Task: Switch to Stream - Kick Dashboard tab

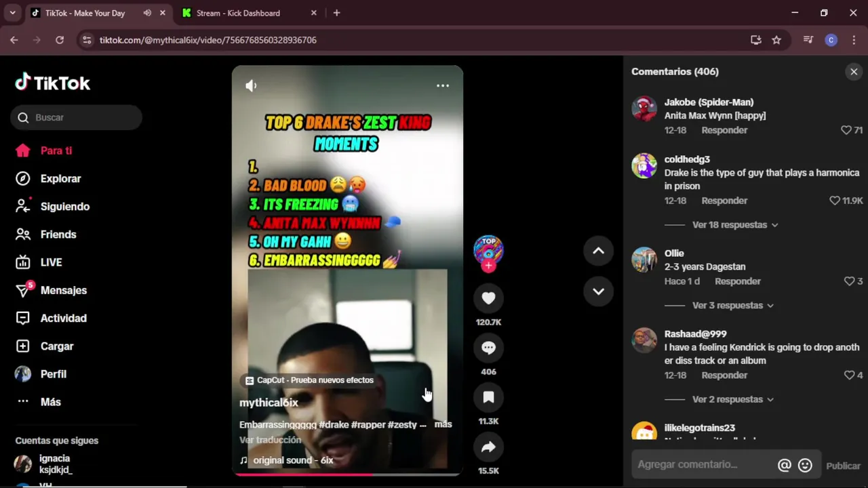Action: pos(237,13)
